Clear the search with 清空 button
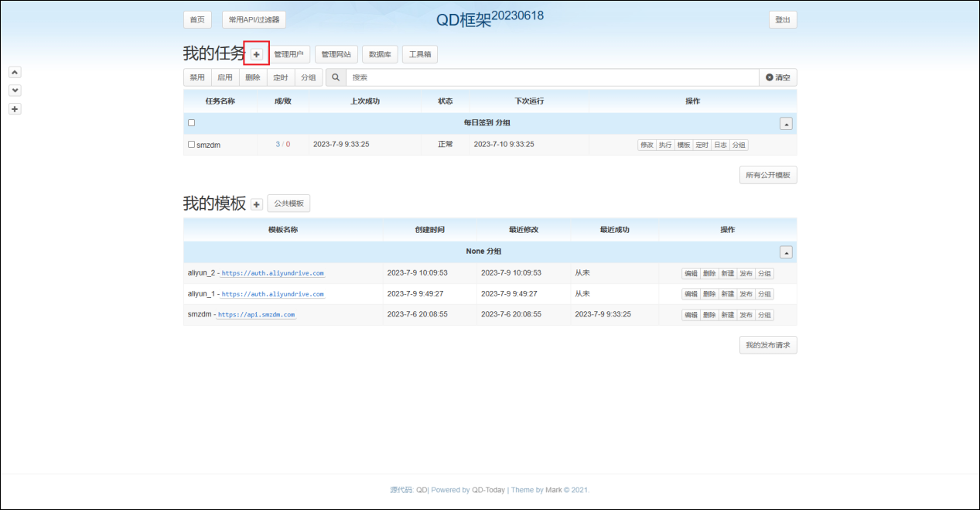This screenshot has height=510, width=980. click(778, 77)
